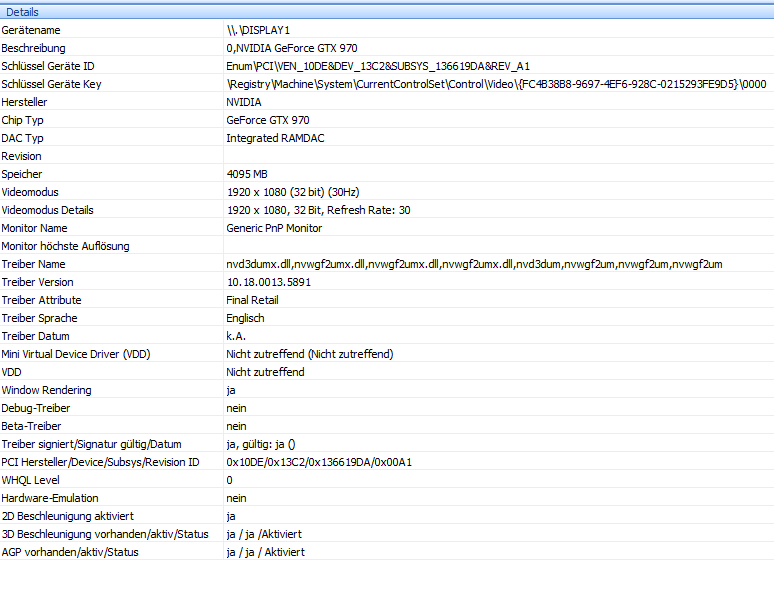Click the Treiber Version label
Screen dimensions: 774x604
click(x=37, y=282)
